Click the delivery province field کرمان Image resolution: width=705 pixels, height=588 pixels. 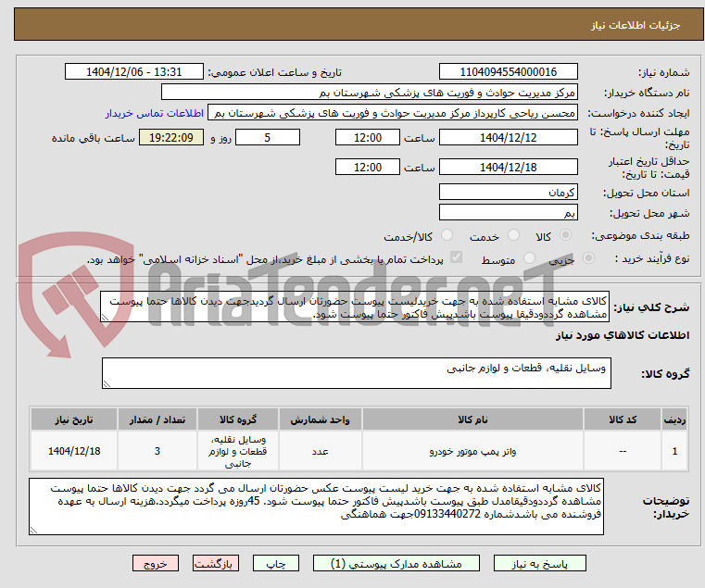509,193
